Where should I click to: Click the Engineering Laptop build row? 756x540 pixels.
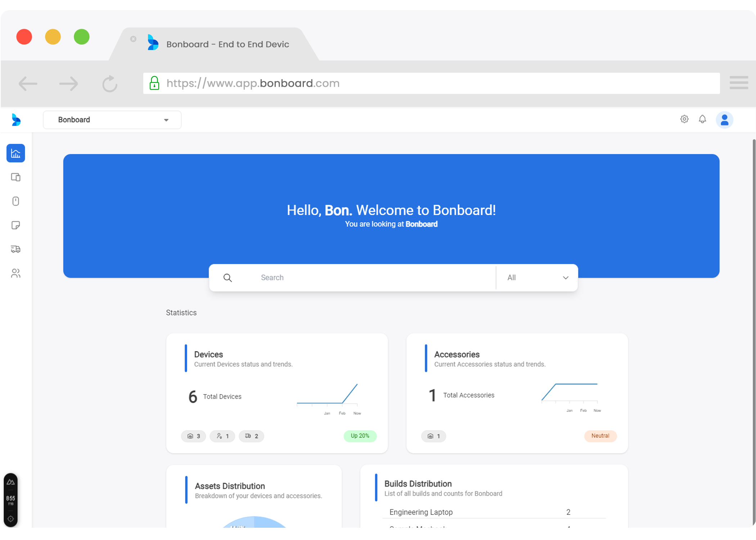tap(494, 512)
